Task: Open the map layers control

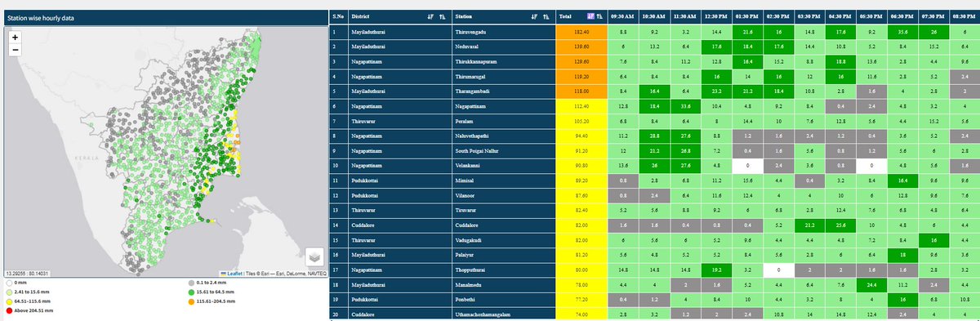Action: tap(315, 256)
